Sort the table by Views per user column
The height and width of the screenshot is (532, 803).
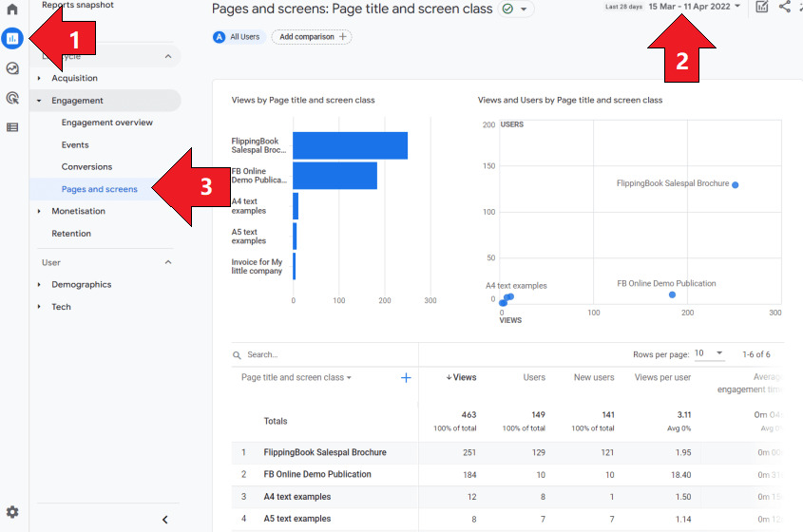point(662,377)
